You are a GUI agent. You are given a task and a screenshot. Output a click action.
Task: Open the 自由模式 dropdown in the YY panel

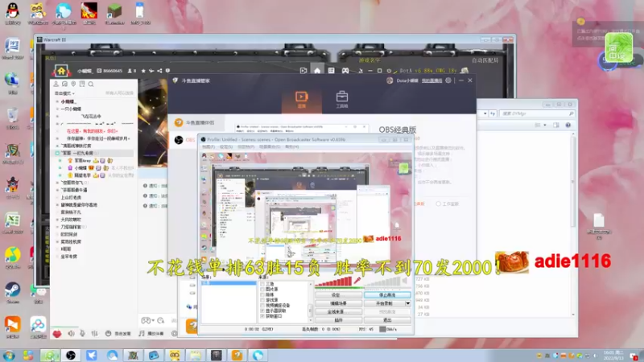coord(65,93)
